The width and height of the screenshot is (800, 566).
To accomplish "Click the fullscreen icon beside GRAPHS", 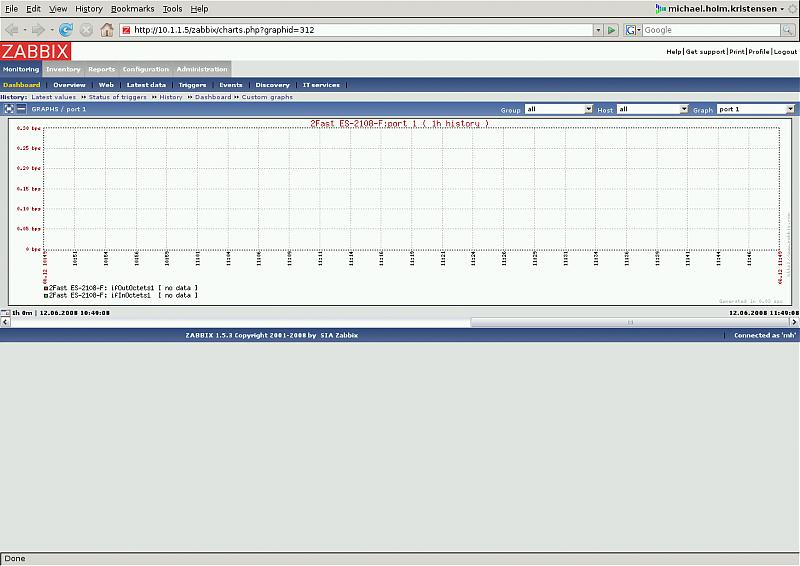I will tap(9, 109).
